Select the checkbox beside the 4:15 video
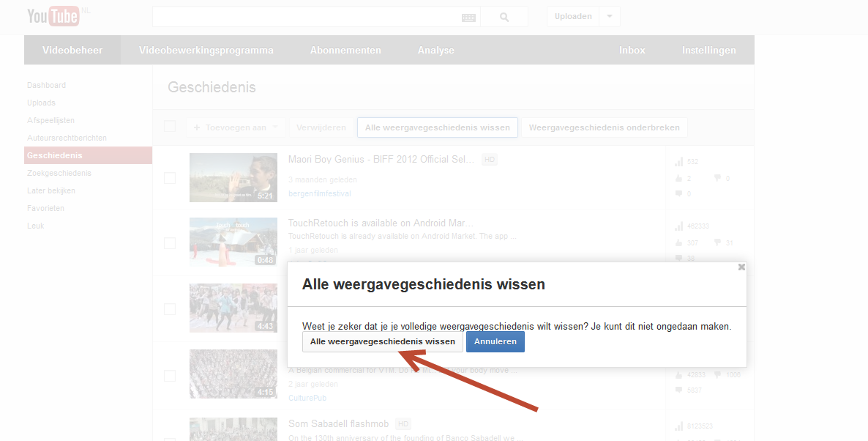The image size is (868, 441). pos(170,376)
